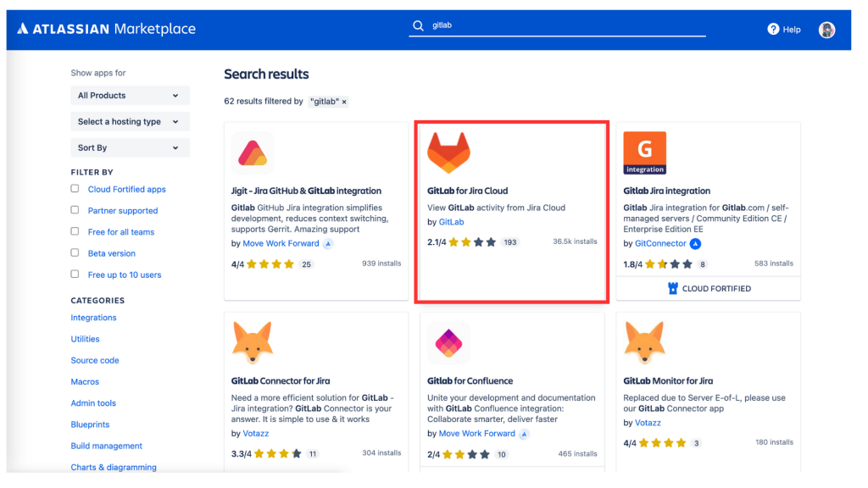
Task: Open the Votazz link in GitLab Monitor card
Action: (x=648, y=423)
